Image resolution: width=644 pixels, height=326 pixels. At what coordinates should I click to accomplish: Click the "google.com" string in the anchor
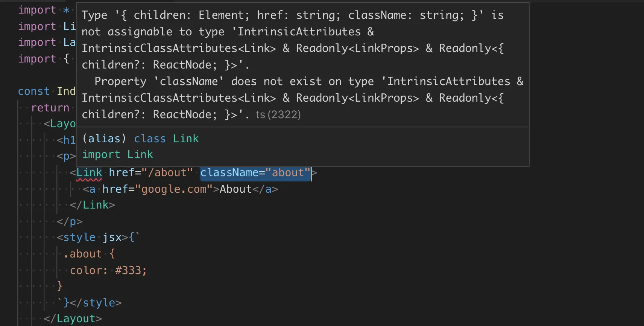click(x=174, y=189)
